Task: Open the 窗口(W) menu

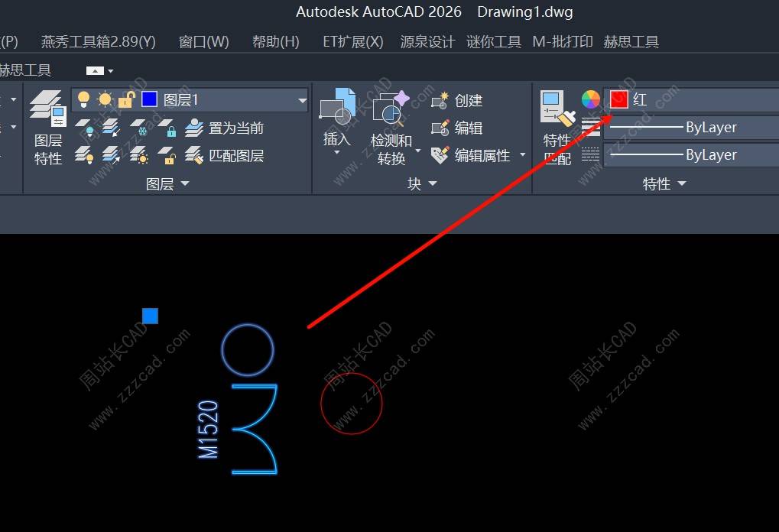Action: pyautogui.click(x=203, y=42)
